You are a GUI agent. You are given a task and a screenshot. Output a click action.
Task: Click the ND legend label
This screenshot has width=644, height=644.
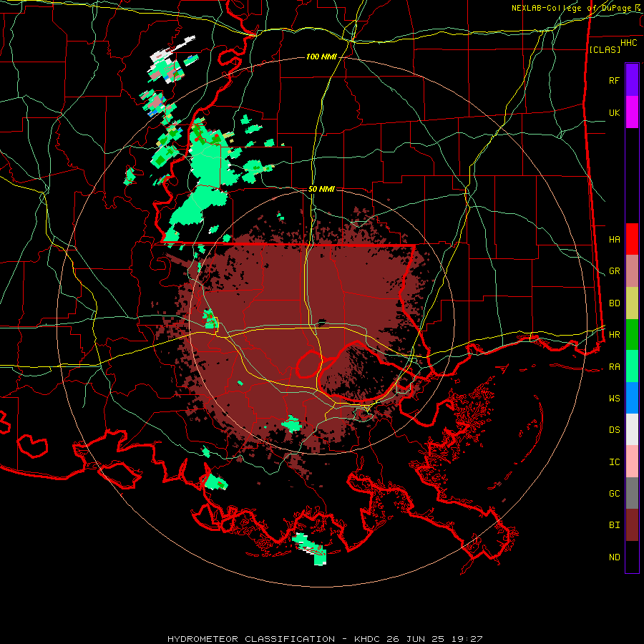614,557
